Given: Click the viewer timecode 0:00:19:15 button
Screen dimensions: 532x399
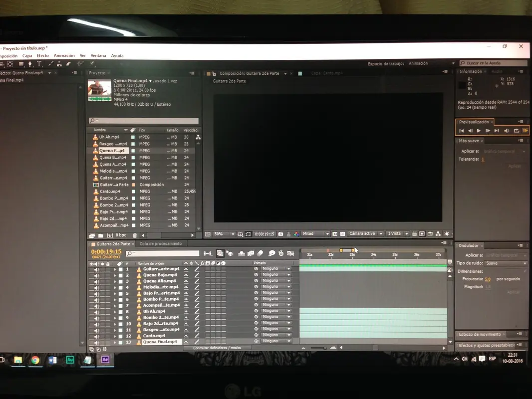Looking at the screenshot, I should click(x=265, y=234).
